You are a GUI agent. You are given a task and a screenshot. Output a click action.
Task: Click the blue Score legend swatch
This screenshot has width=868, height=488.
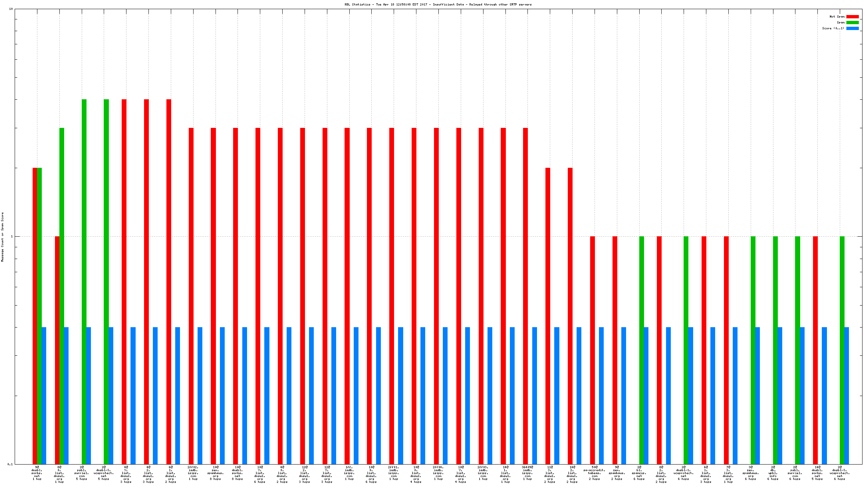click(852, 28)
